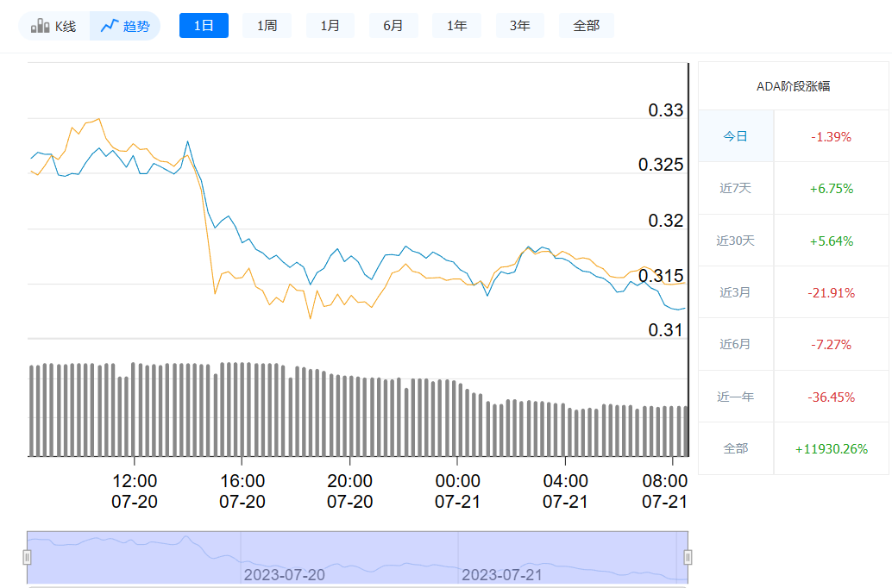Select the 今日 row in ADA panel
The width and height of the screenshot is (892, 588).
point(735,136)
